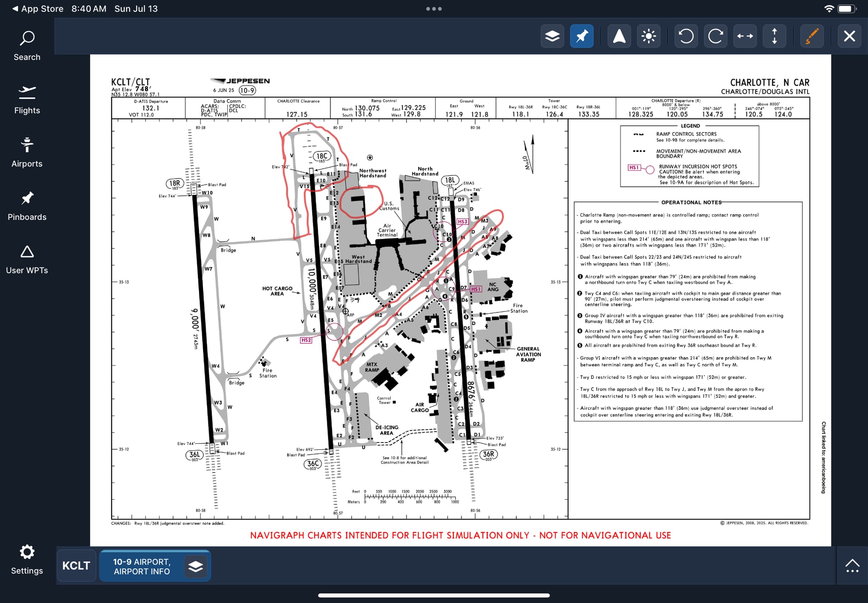868x603 pixels.
Task: Toggle the pin chart button
Action: 582,36
